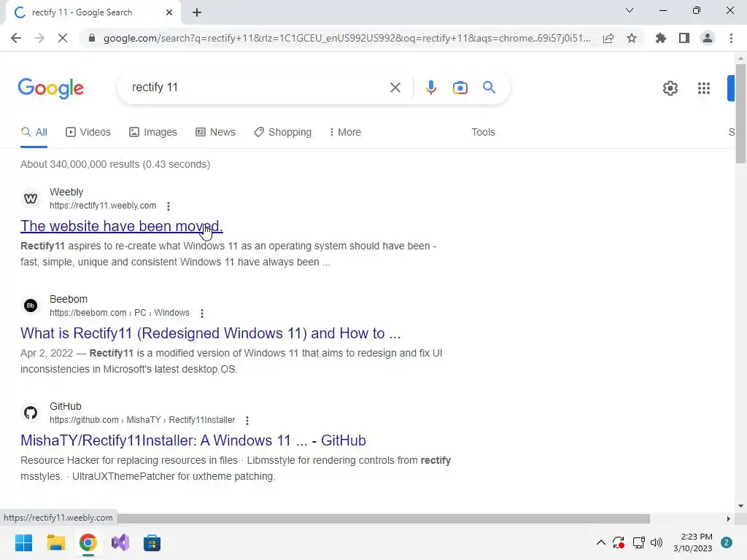Share this page via address bar icon
This screenshot has width=747, height=560.
[608, 38]
